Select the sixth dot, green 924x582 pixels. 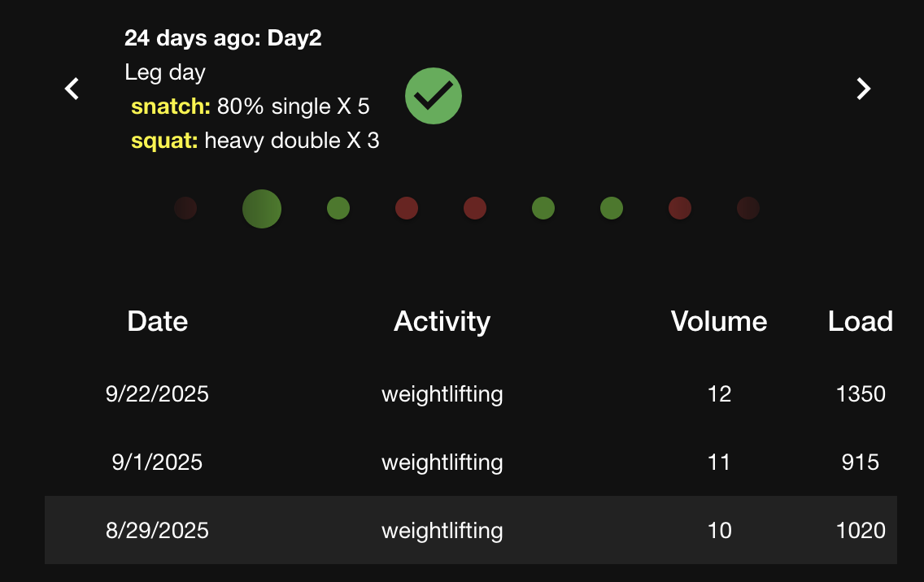coord(543,208)
